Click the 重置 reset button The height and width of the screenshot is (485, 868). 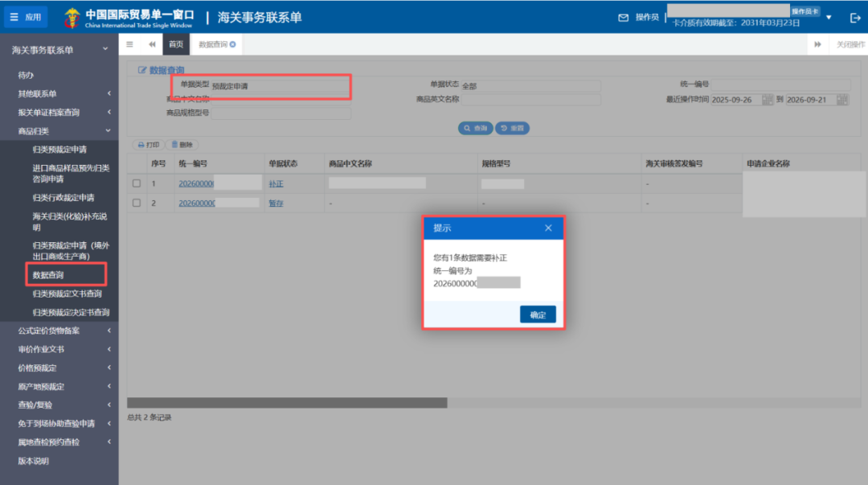point(512,128)
